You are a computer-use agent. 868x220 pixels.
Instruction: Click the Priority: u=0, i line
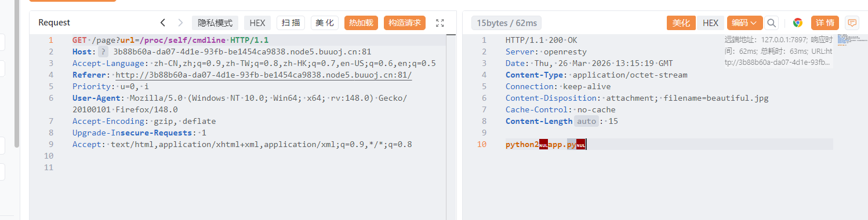111,86
